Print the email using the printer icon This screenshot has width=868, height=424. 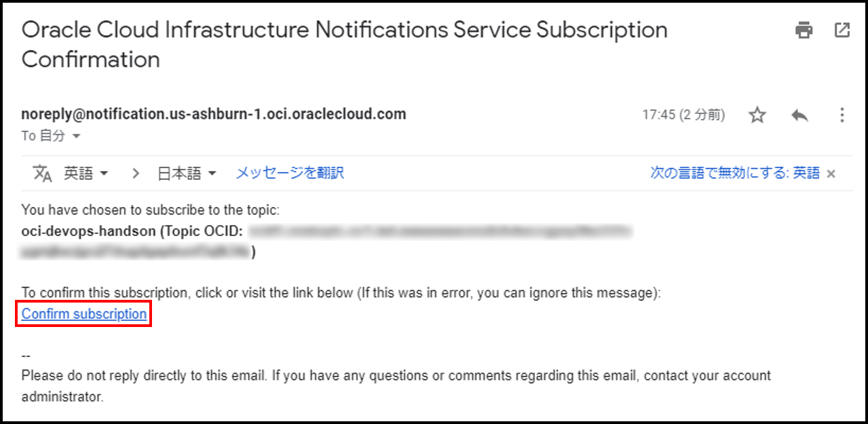click(804, 31)
